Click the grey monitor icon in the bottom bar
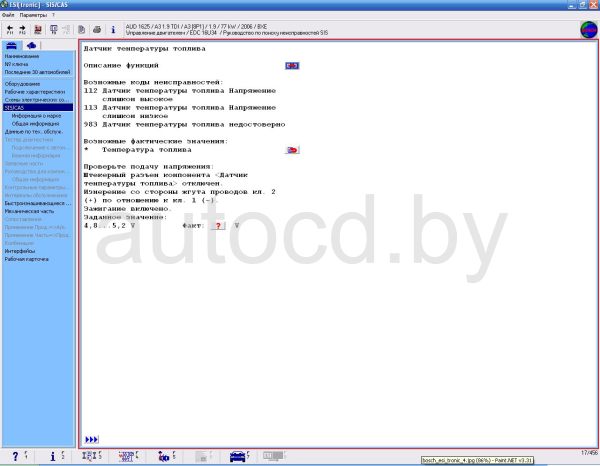600x466 pixels. click(x=273, y=456)
